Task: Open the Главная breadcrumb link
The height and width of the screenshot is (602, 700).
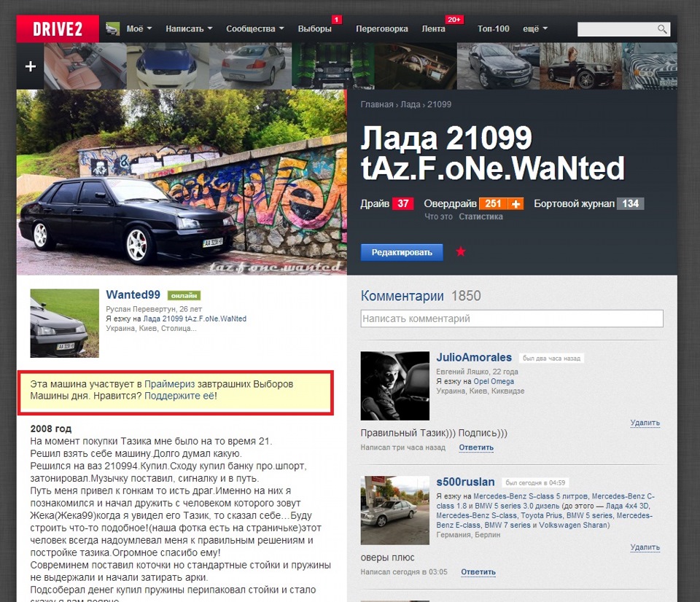Action: 377,104
